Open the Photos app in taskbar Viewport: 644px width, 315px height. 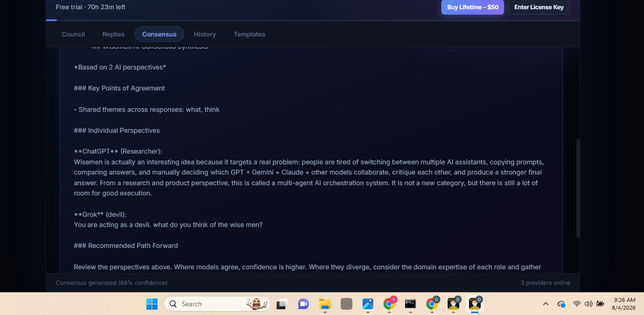(x=367, y=304)
